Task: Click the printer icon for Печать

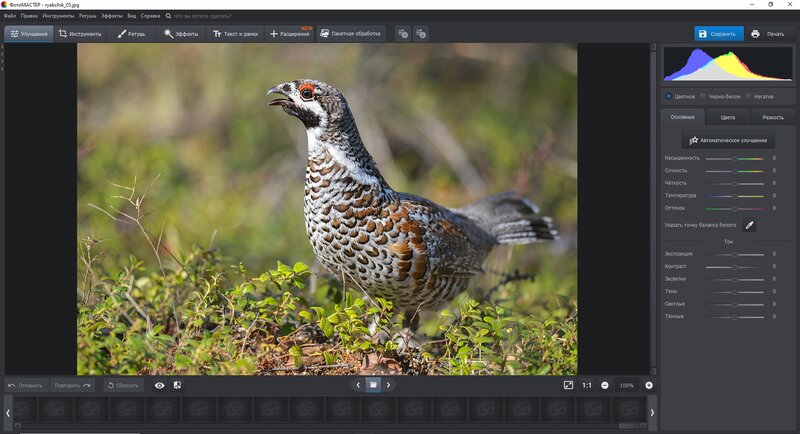Action: (755, 34)
